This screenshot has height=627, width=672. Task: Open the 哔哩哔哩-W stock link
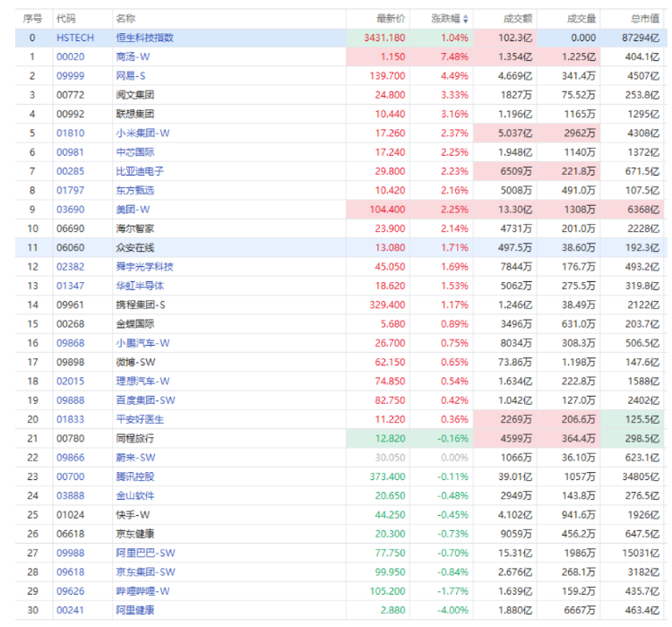[x=142, y=591]
